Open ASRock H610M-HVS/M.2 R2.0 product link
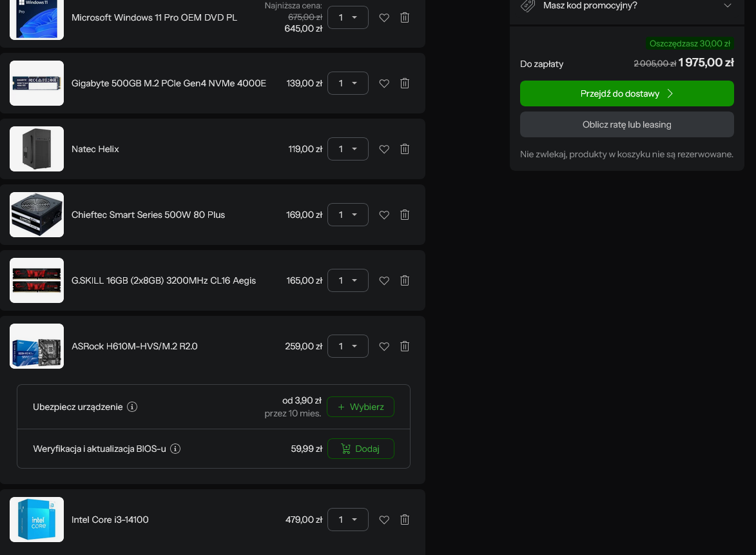This screenshot has height=555, width=756. coord(135,346)
